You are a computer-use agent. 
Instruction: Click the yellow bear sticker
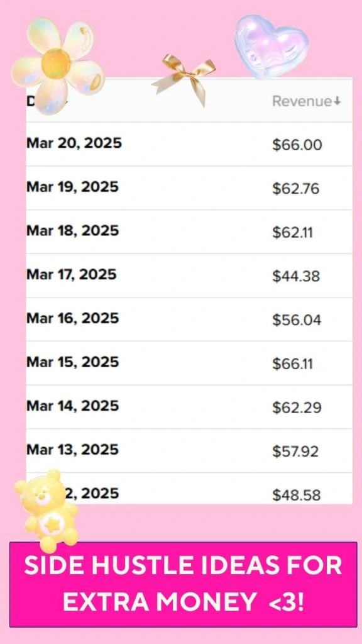tap(47, 509)
